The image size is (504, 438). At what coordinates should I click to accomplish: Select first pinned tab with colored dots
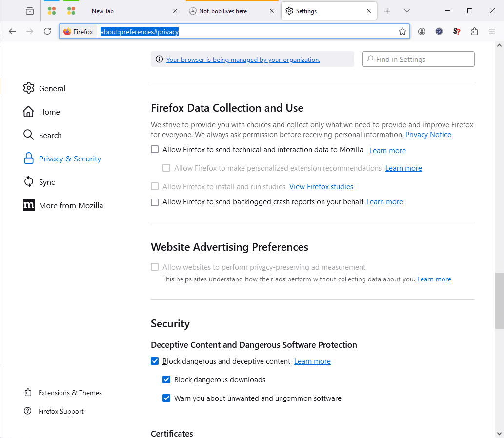(x=52, y=11)
